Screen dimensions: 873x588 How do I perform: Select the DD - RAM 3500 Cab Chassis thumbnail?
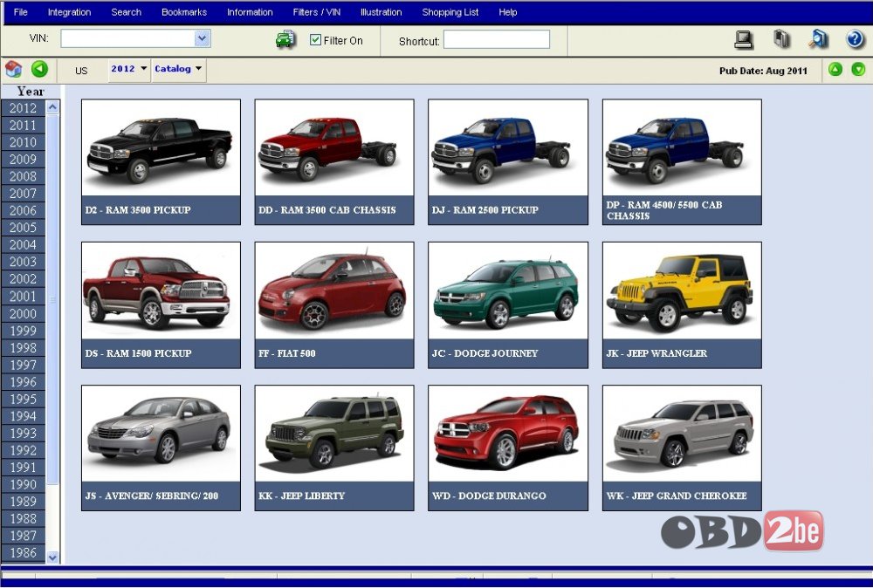tap(334, 162)
